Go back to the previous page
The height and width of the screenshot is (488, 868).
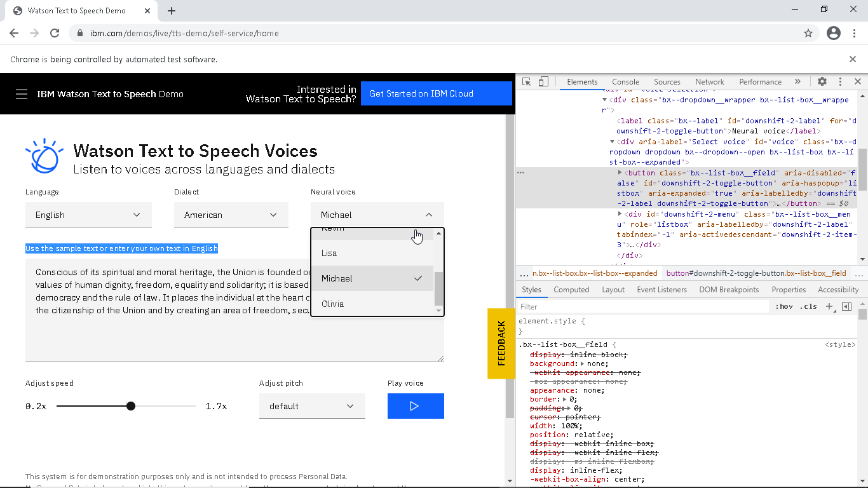(x=14, y=33)
